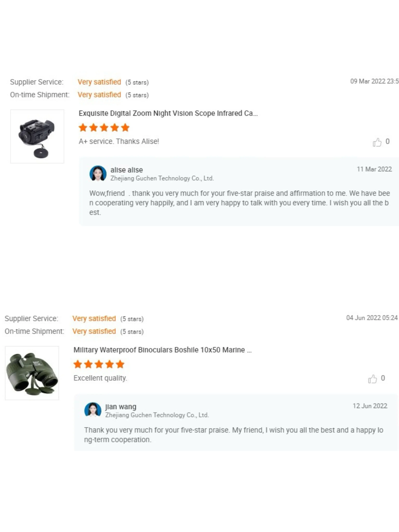Click Zhejiang Guchen company under jian wang

tap(157, 415)
